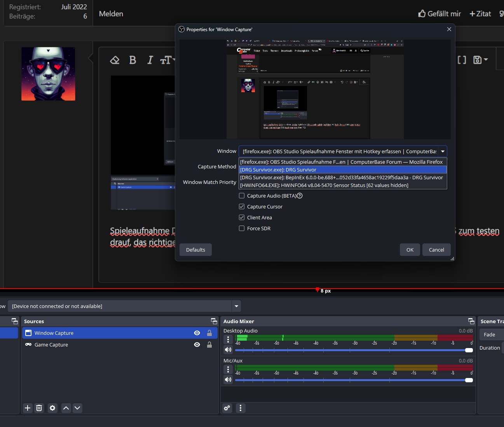Toggle italic formatting in forum editor

click(150, 60)
